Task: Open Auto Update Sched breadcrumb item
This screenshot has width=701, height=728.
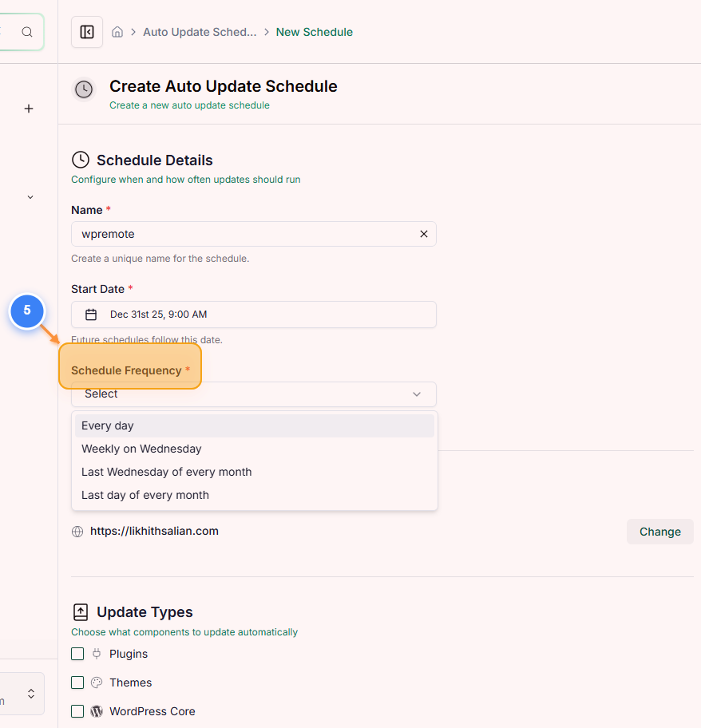Action: point(200,32)
